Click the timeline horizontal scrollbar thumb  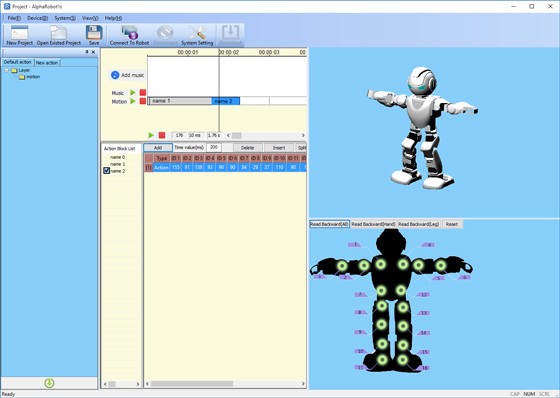(x=237, y=135)
